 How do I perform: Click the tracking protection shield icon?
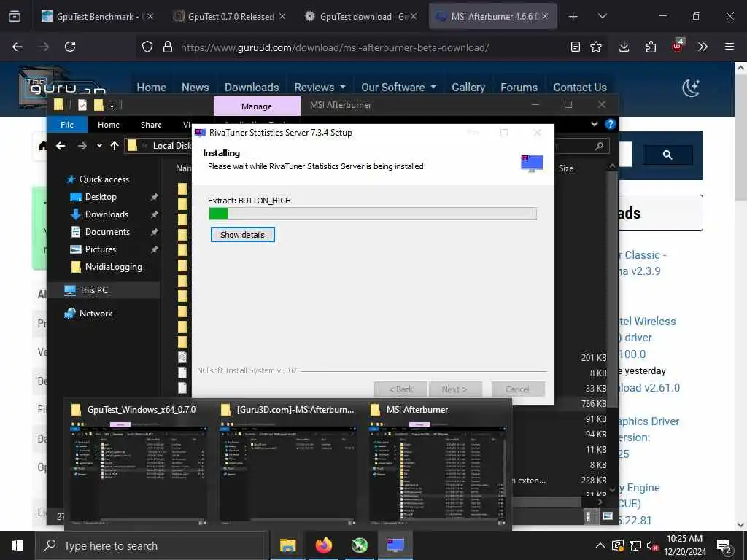[147, 47]
